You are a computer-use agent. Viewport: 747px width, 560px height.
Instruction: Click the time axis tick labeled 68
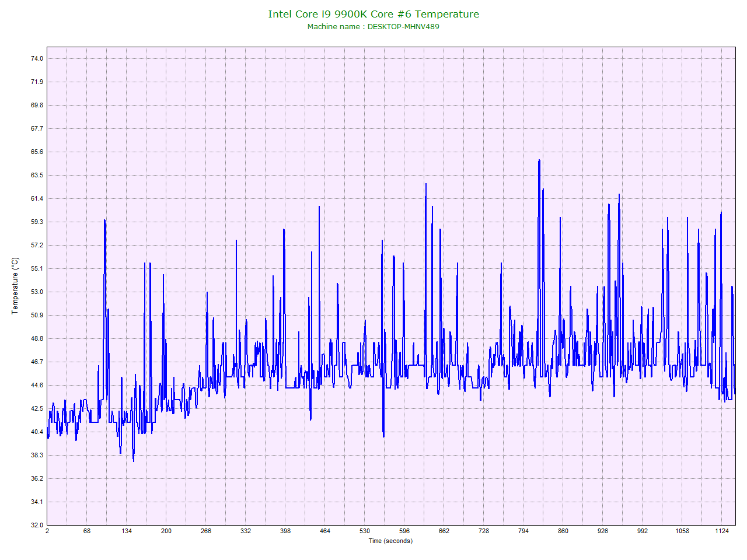(x=87, y=531)
